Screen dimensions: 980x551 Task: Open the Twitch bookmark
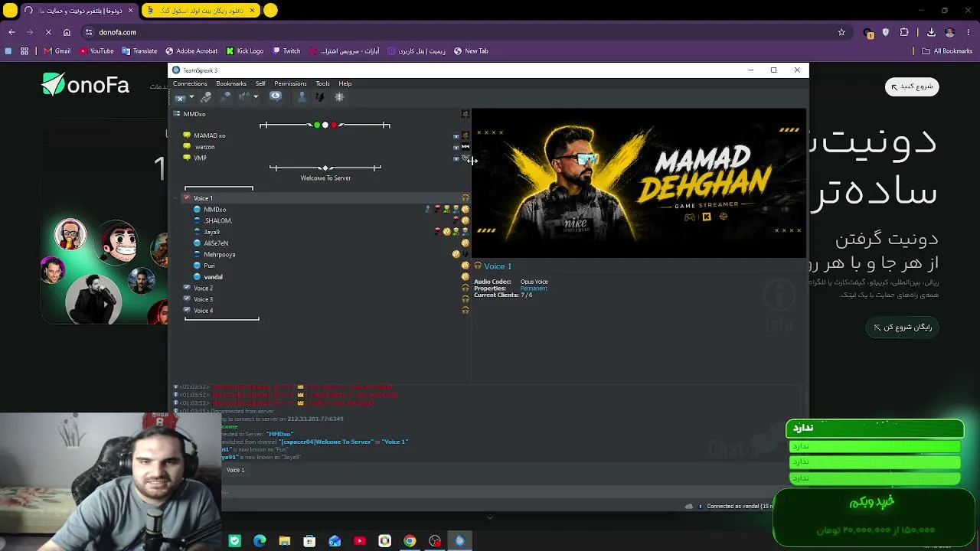pos(286,51)
